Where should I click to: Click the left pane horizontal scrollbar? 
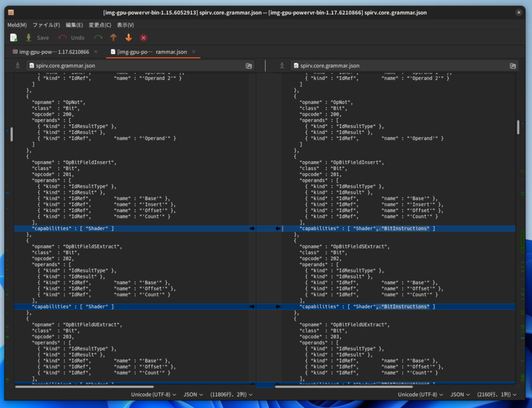(x=84, y=387)
